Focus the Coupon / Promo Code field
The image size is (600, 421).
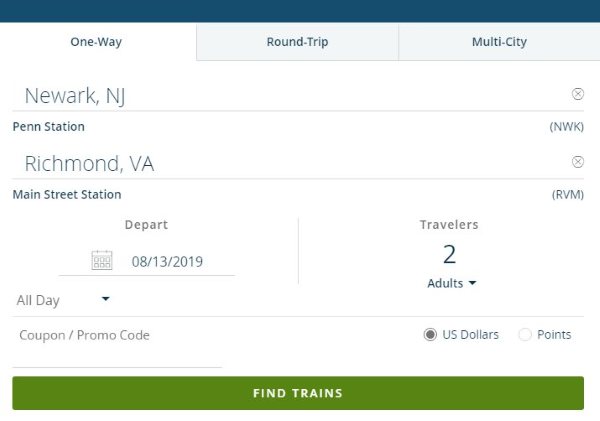point(116,336)
